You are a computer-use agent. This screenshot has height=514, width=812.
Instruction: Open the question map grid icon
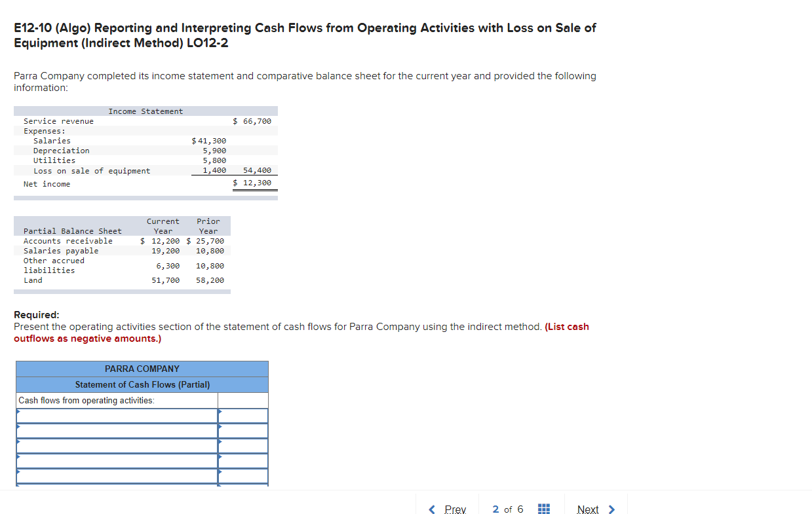coord(543,509)
